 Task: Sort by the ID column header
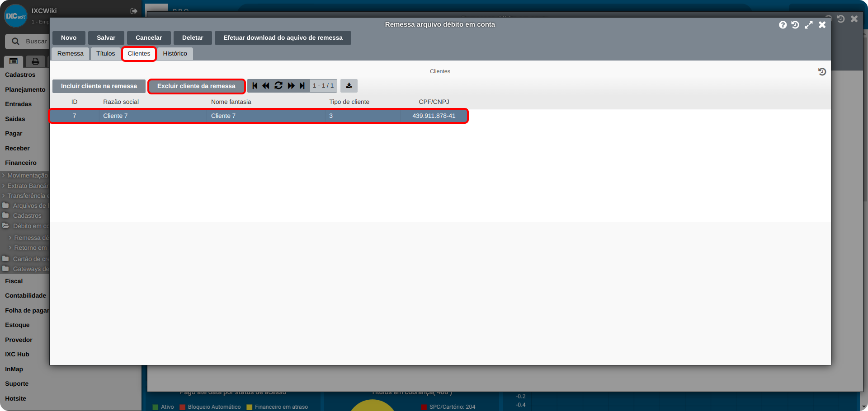[75, 102]
